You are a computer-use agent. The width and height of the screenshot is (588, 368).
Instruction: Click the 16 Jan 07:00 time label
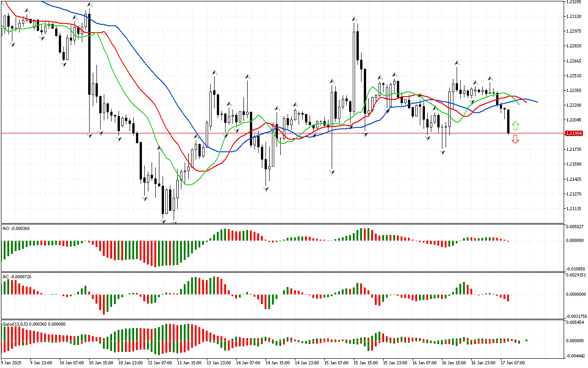coord(424,362)
